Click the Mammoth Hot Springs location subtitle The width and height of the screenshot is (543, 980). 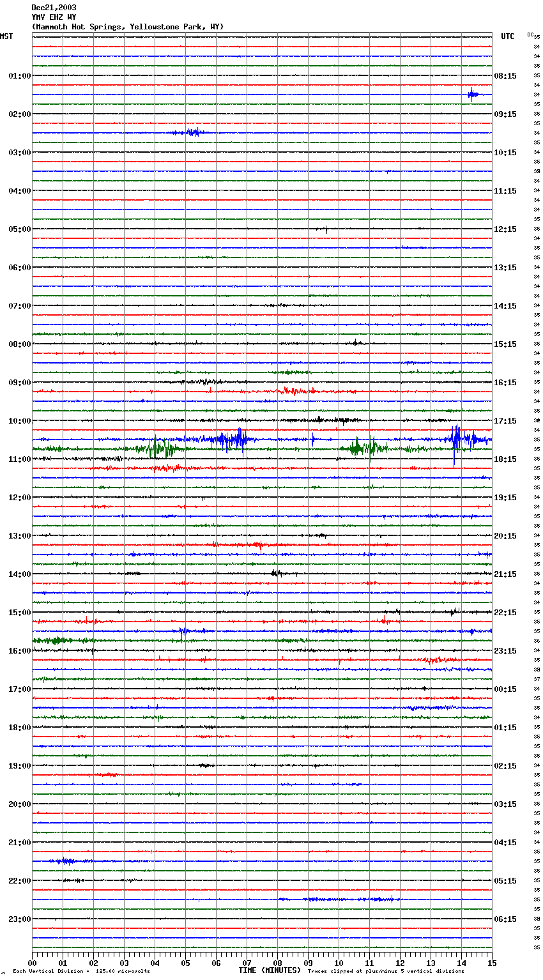pyautogui.click(x=128, y=27)
